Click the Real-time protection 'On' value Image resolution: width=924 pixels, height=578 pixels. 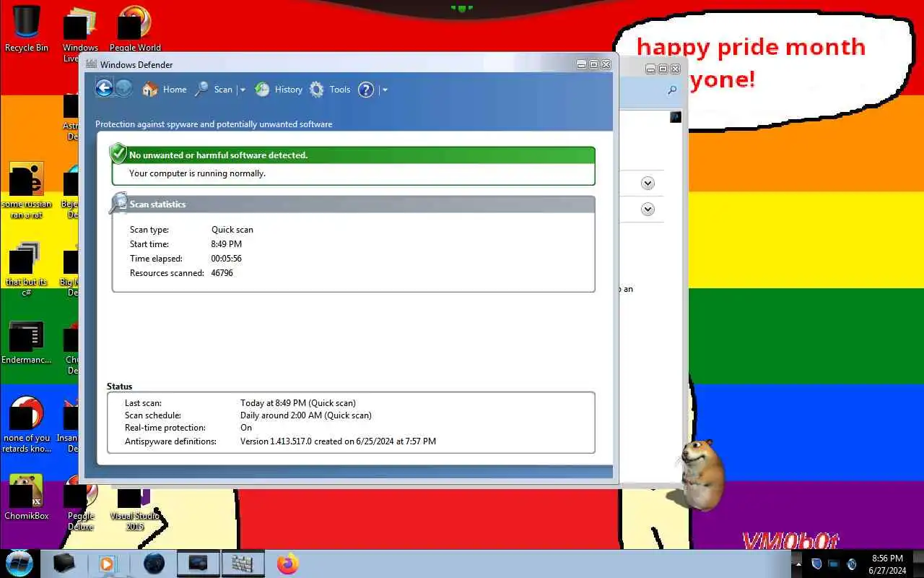point(246,428)
